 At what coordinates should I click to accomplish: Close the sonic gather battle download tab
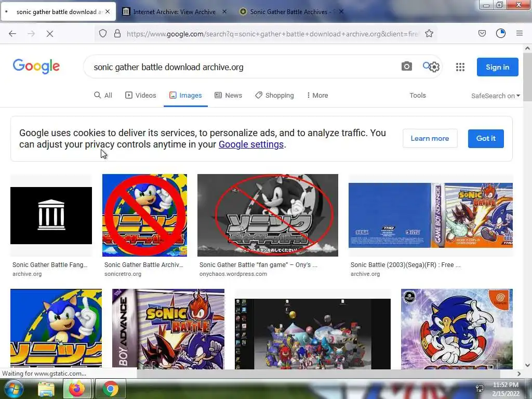point(108,11)
